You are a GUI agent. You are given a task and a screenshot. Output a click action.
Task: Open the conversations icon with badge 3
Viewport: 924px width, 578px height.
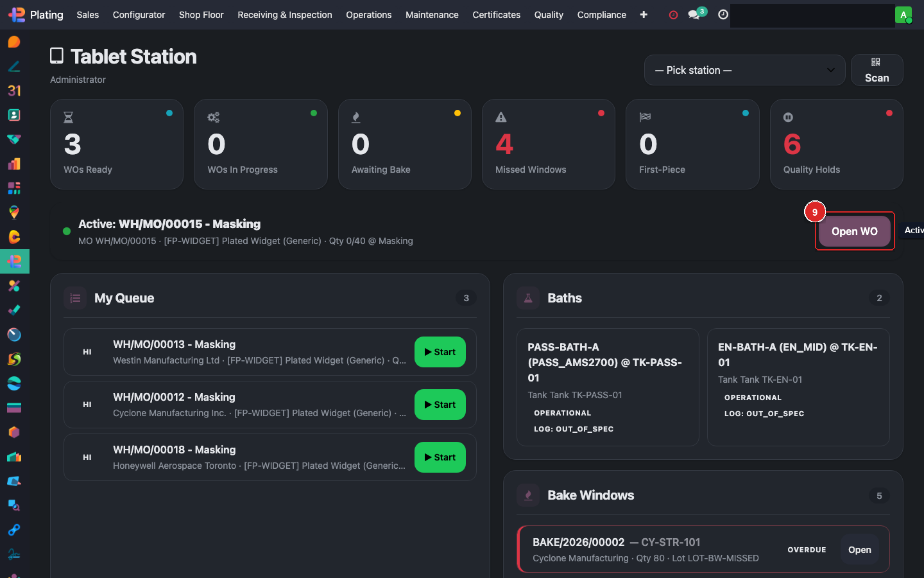[694, 14]
